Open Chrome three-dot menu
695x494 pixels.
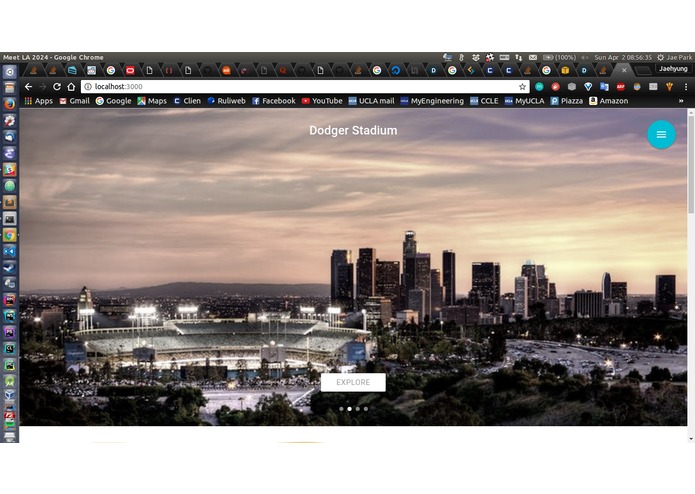pyautogui.click(x=686, y=87)
